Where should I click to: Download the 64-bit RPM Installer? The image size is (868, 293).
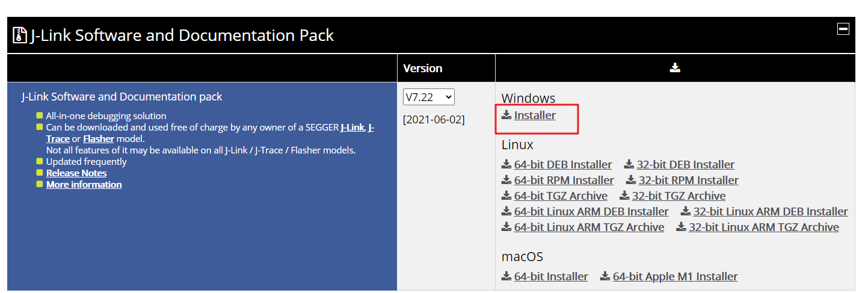[564, 180]
